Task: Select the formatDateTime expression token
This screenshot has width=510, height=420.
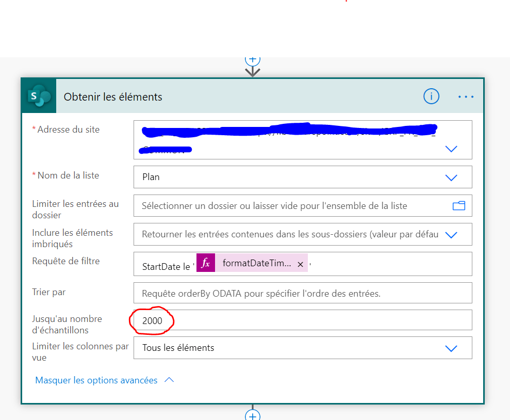Action: tap(256, 263)
